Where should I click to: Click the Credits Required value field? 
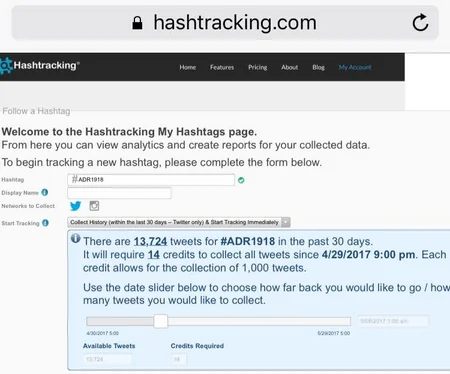(179, 359)
